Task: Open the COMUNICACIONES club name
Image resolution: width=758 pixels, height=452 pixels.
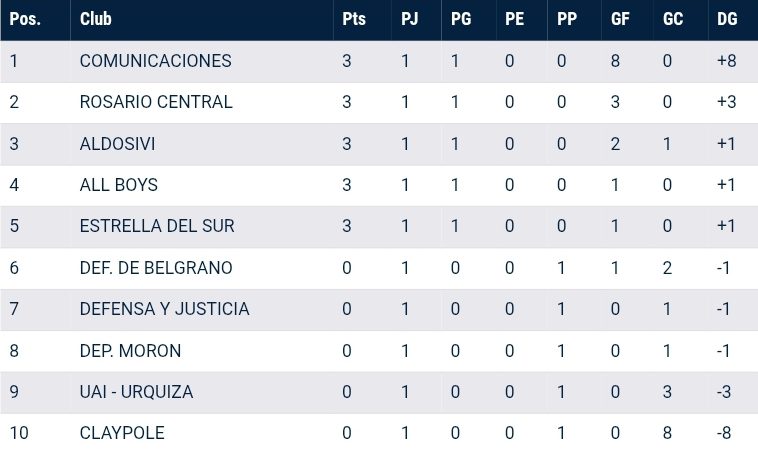Action: (x=155, y=61)
